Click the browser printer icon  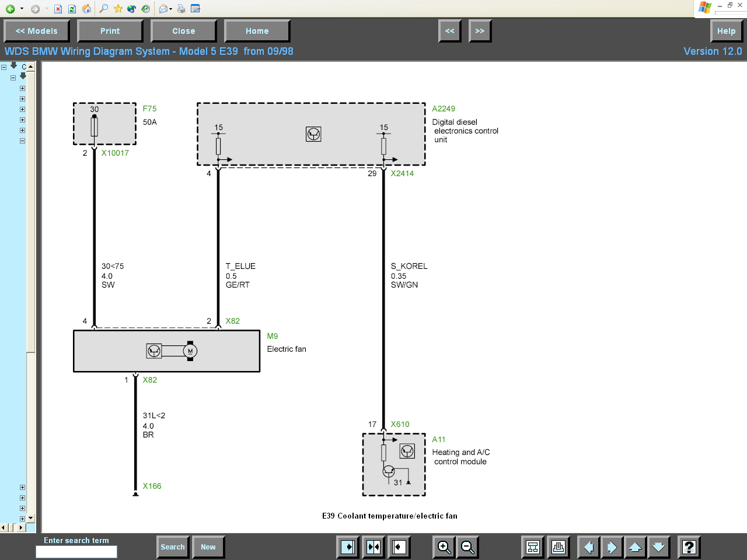click(181, 9)
